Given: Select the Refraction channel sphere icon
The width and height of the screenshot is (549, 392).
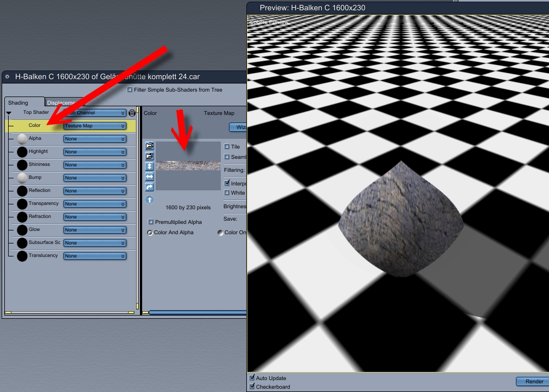Looking at the screenshot, I should [22, 217].
